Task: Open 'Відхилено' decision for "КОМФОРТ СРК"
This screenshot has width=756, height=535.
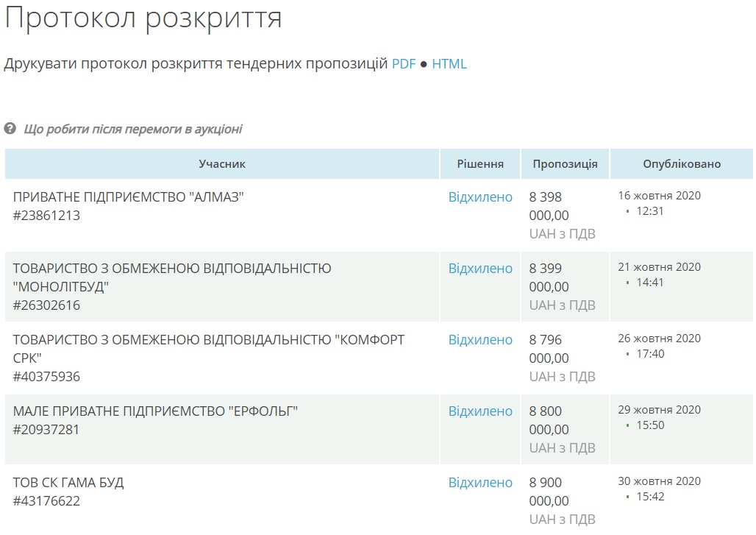Action: pyautogui.click(x=480, y=340)
